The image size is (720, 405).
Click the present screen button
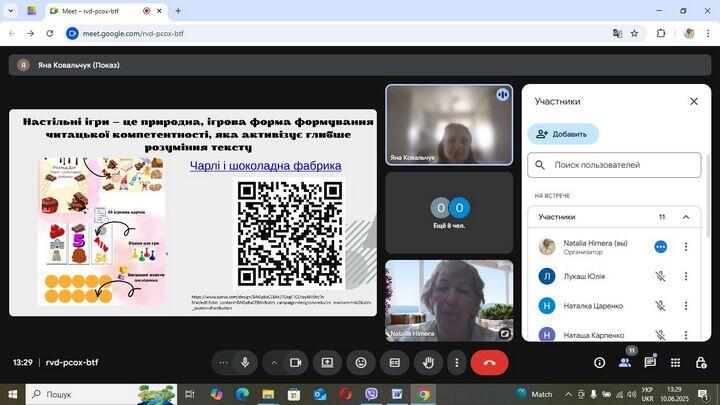(x=327, y=363)
